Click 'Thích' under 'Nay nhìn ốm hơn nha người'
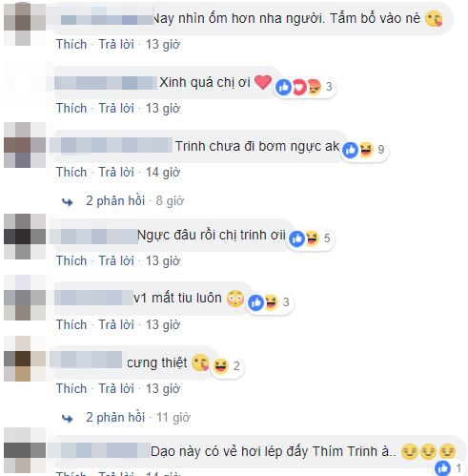 [x=71, y=44]
